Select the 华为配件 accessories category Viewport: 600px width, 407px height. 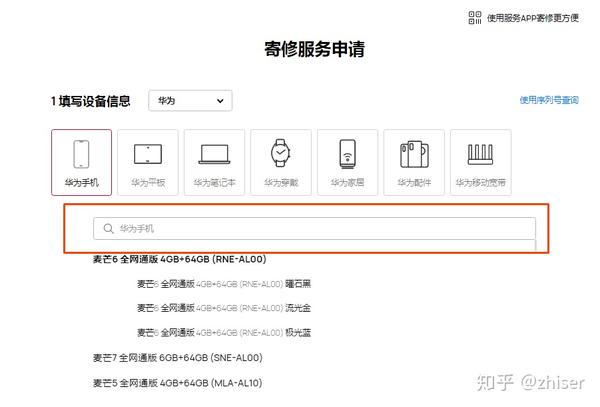pos(414,162)
